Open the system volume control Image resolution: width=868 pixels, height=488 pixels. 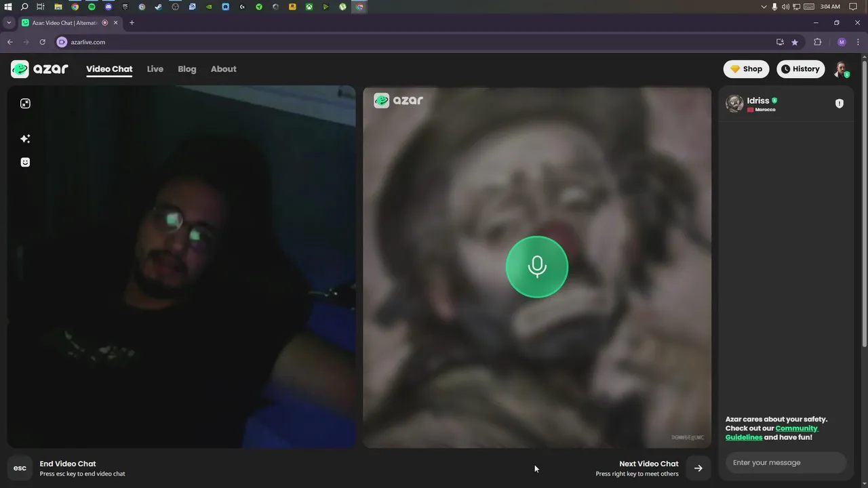[785, 7]
